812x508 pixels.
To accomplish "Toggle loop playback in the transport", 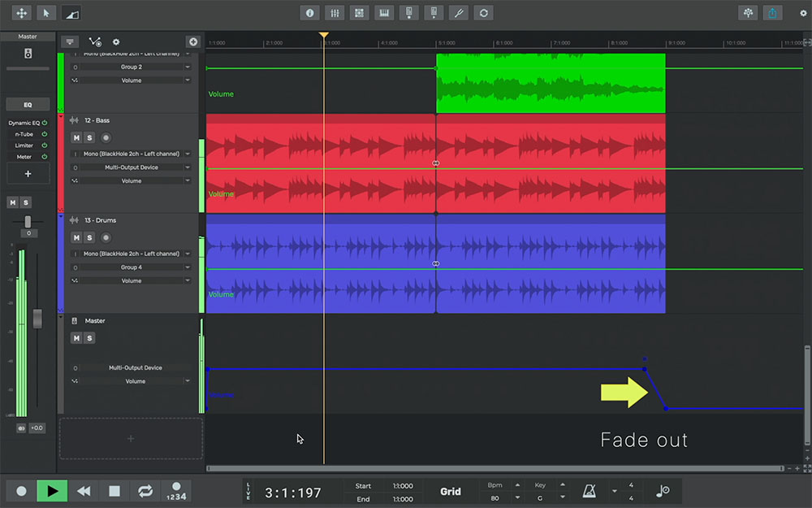I will [x=145, y=491].
